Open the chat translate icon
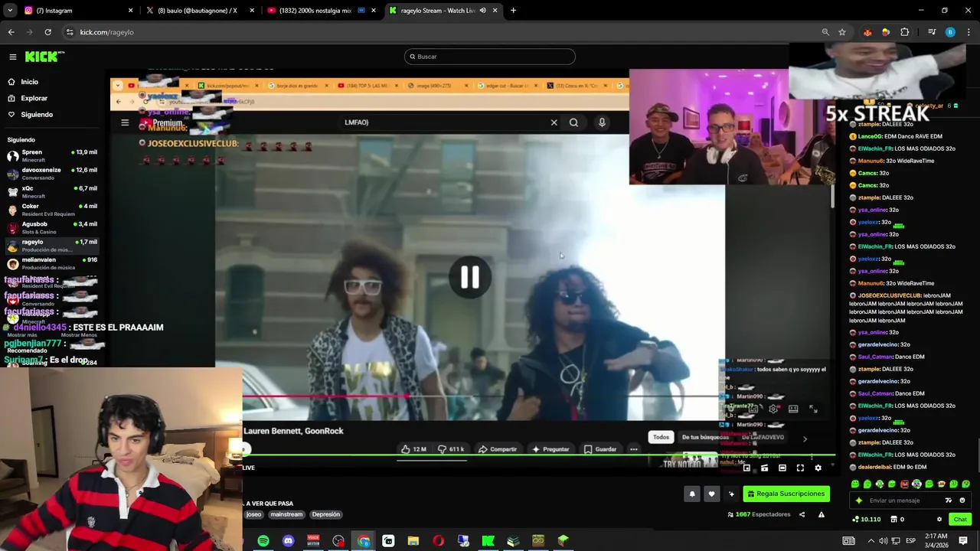 949,500
